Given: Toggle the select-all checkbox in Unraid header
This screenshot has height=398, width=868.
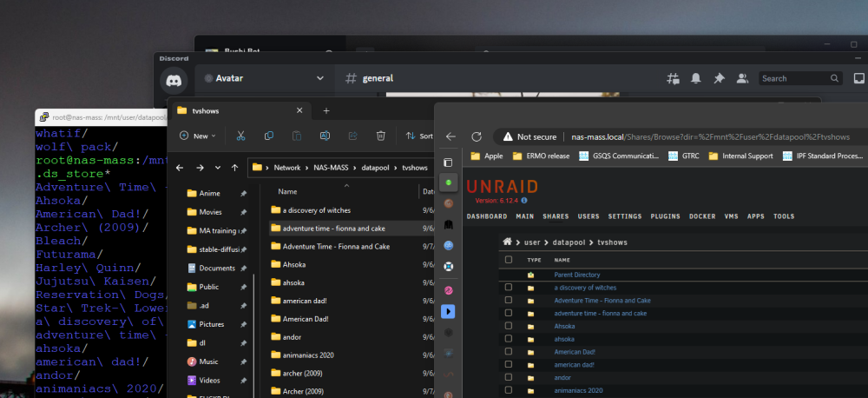Looking at the screenshot, I should [x=508, y=260].
